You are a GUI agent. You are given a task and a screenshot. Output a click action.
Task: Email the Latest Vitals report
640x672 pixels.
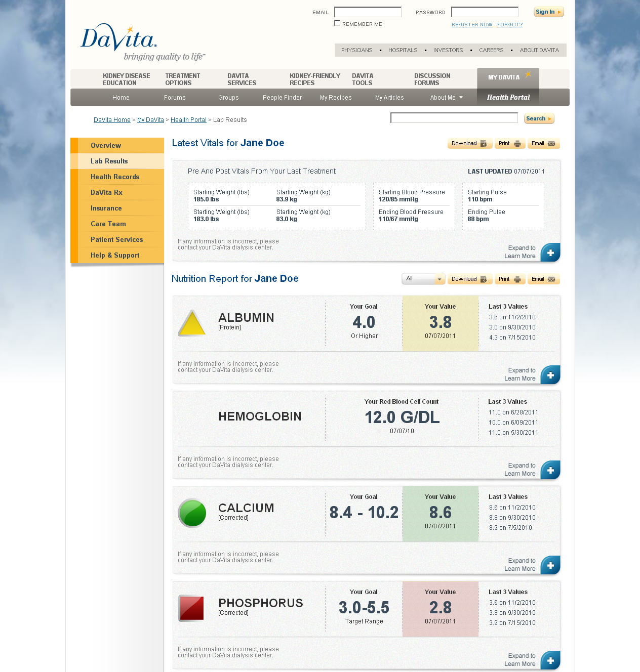pos(543,144)
